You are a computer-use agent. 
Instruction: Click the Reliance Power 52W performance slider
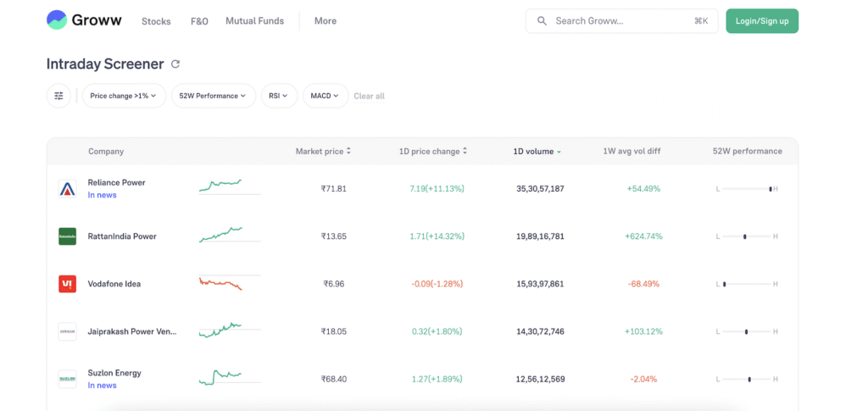[x=747, y=189]
